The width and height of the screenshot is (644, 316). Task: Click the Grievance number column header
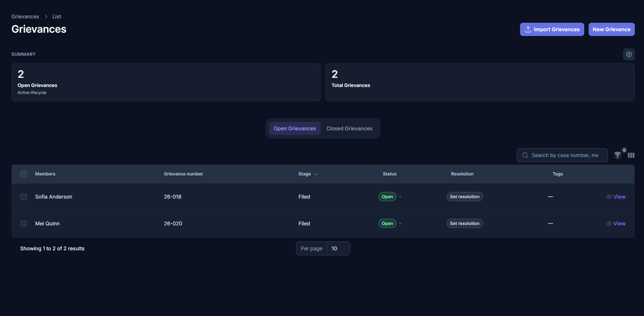pyautogui.click(x=183, y=174)
